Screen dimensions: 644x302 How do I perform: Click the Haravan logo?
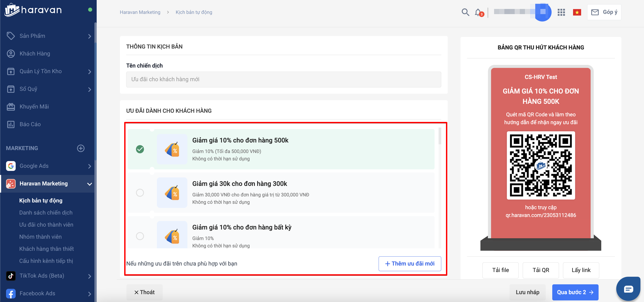pos(33,10)
